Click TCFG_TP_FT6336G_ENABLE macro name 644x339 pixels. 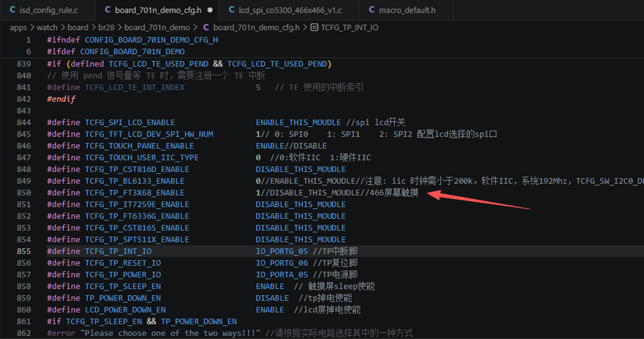137,216
